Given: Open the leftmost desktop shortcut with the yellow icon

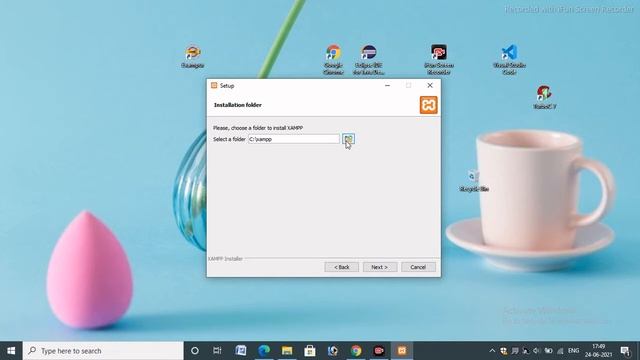Looking at the screenshot, I should tap(193, 56).
